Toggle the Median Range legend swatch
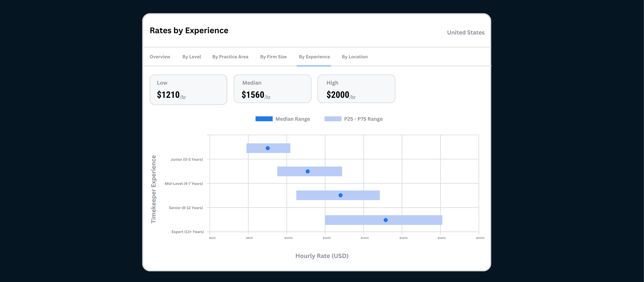Viewport: 644px width, 282px height. click(264, 119)
